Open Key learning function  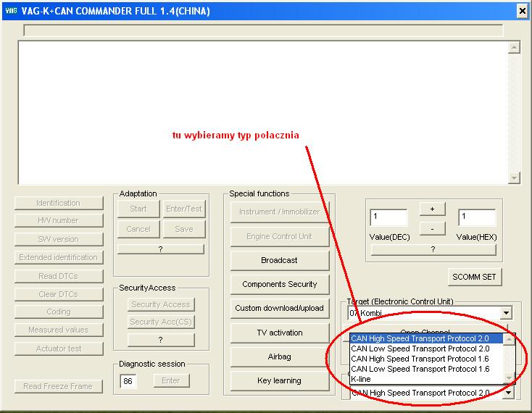point(279,380)
